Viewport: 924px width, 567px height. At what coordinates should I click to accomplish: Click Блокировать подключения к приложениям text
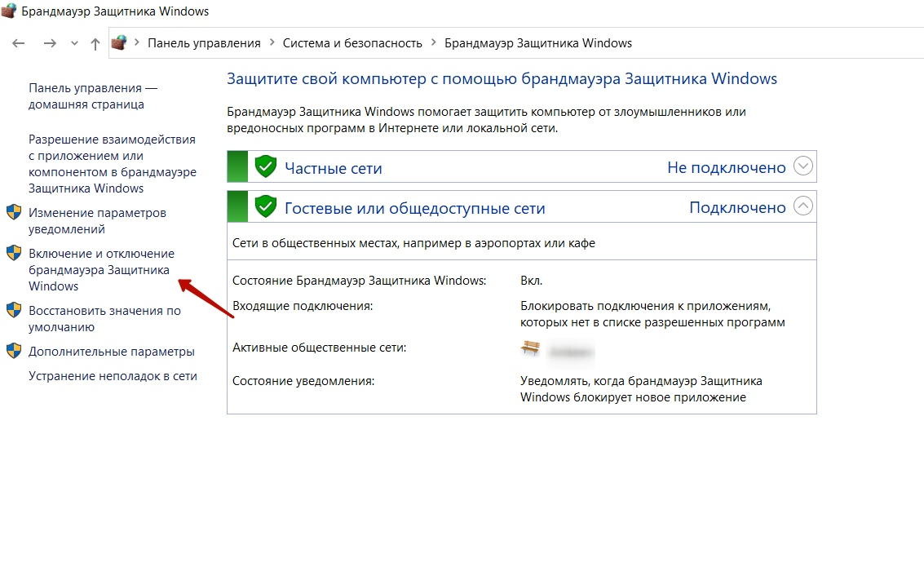click(652, 314)
